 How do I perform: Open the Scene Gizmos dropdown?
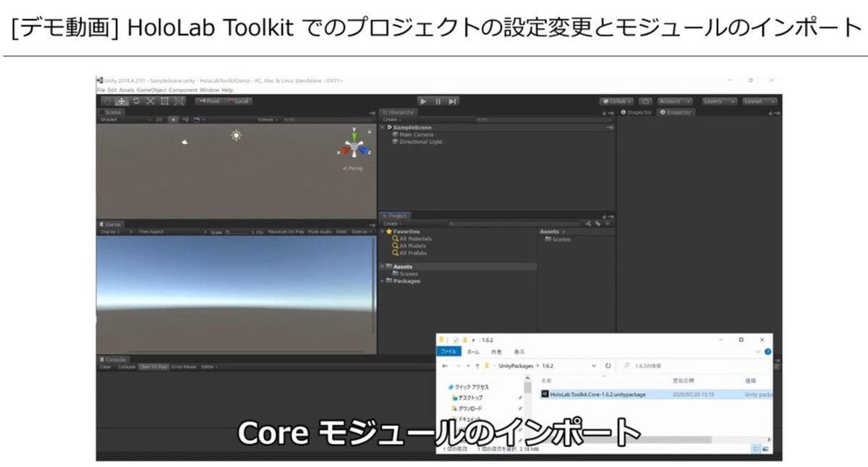pos(266,119)
